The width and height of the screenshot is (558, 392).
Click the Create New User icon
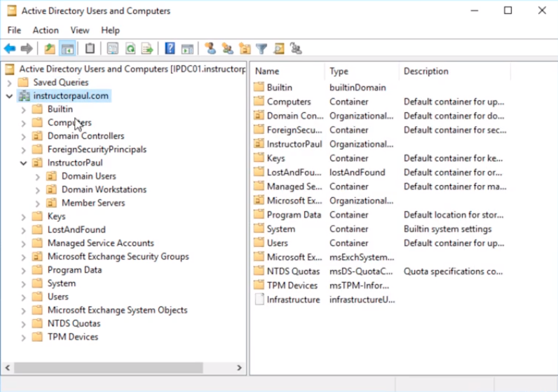click(210, 48)
